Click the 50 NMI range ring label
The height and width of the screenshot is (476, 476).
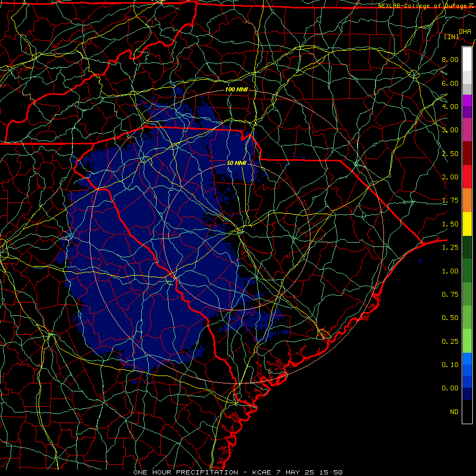(x=236, y=163)
